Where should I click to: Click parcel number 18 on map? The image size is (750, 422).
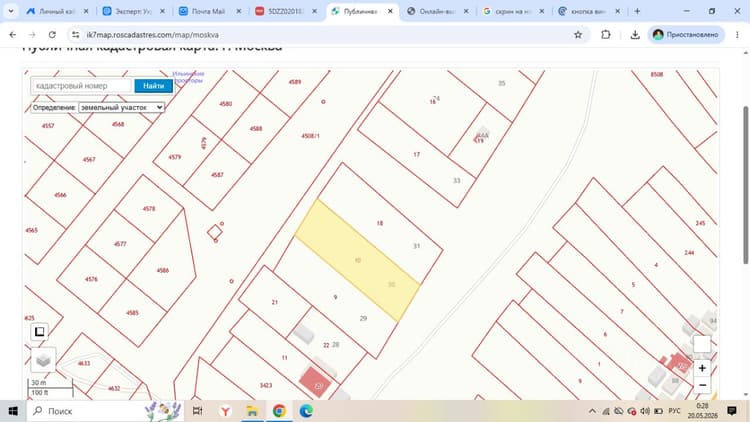point(380,223)
